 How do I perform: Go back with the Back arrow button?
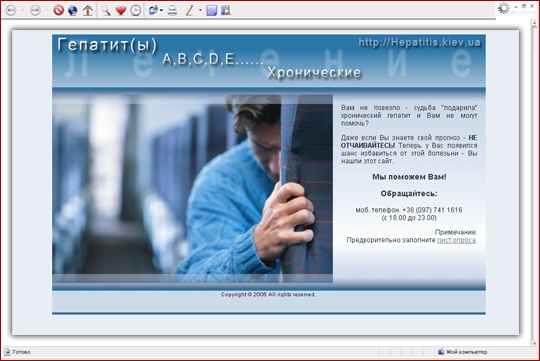pyautogui.click(x=11, y=10)
